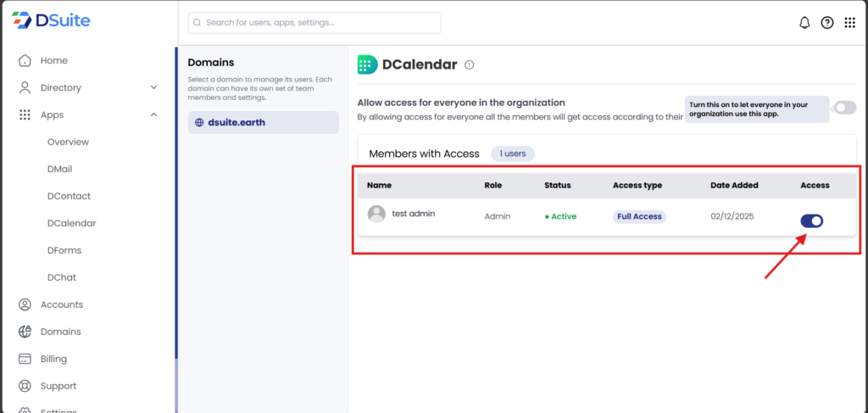The image size is (868, 413).
Task: Open the Support page in sidebar
Action: coord(58,386)
